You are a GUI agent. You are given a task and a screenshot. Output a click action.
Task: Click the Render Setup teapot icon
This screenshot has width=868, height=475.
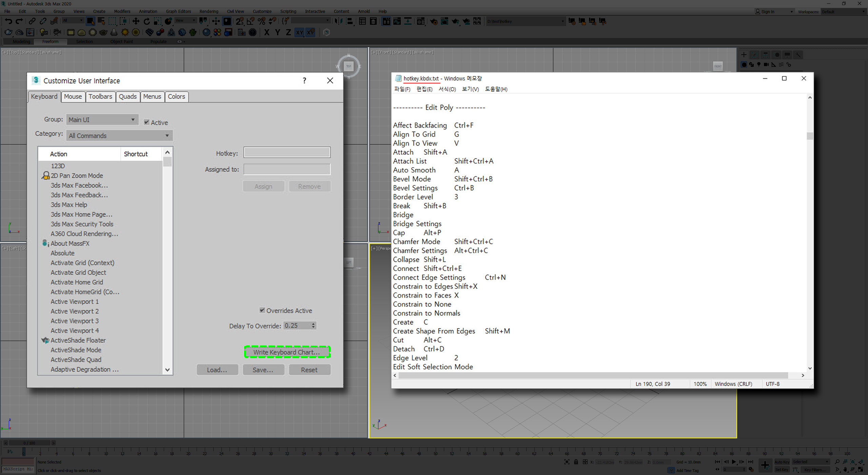click(x=434, y=21)
